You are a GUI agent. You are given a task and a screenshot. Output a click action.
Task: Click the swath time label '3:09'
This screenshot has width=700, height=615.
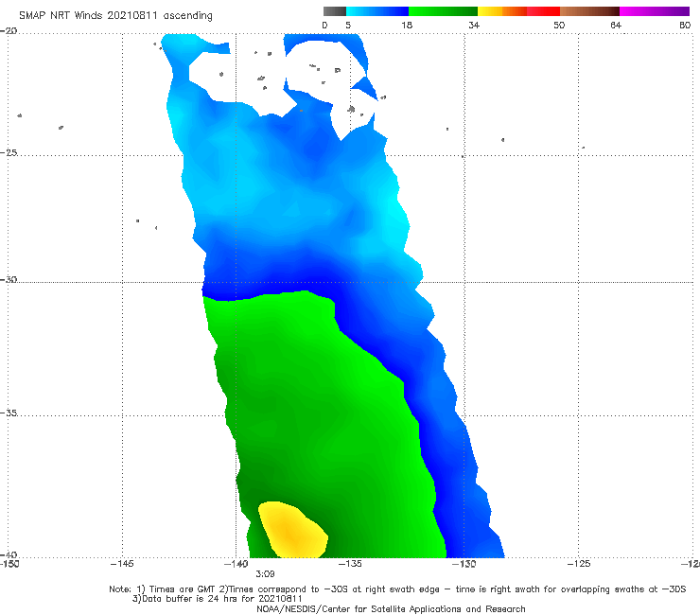[x=265, y=574]
